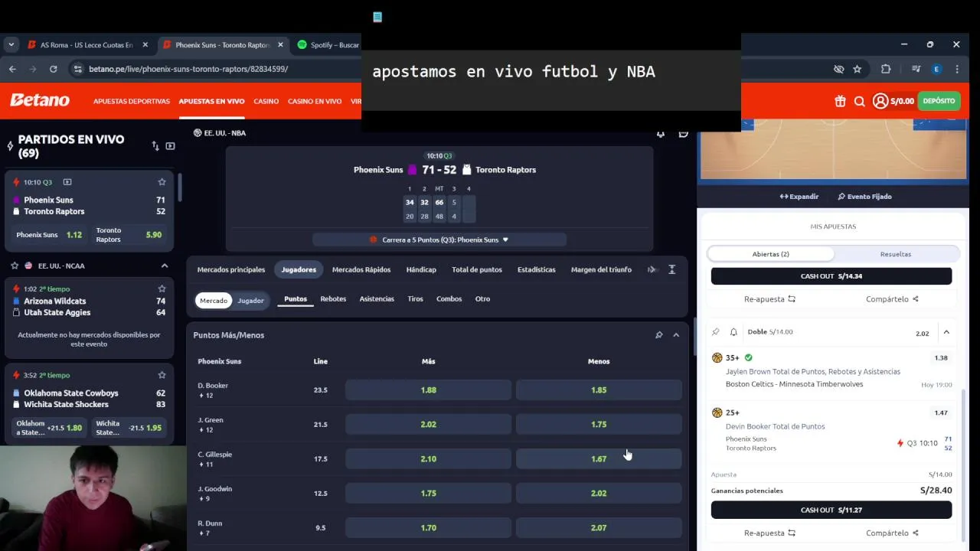Image resolution: width=980 pixels, height=551 pixels.
Task: Click the browser address bar URL
Action: tap(188, 69)
